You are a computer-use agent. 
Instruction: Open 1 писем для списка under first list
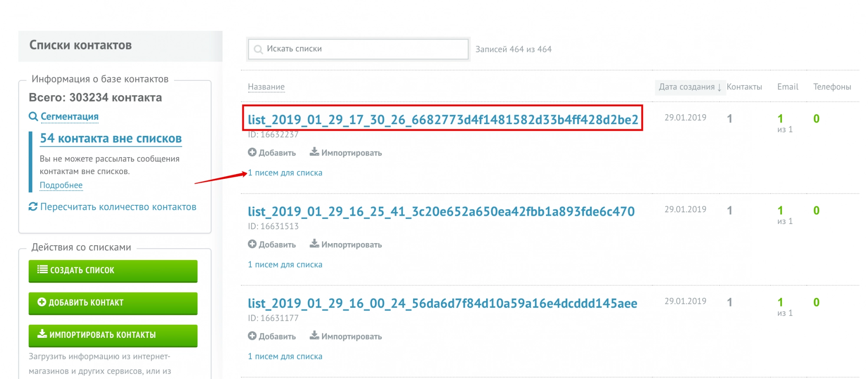pos(285,173)
